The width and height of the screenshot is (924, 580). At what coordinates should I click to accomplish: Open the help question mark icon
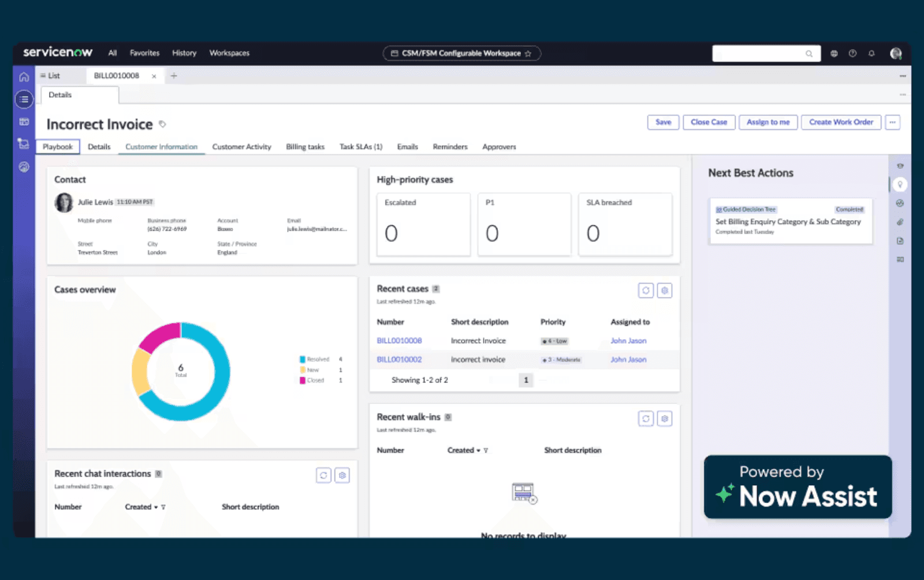[852, 53]
